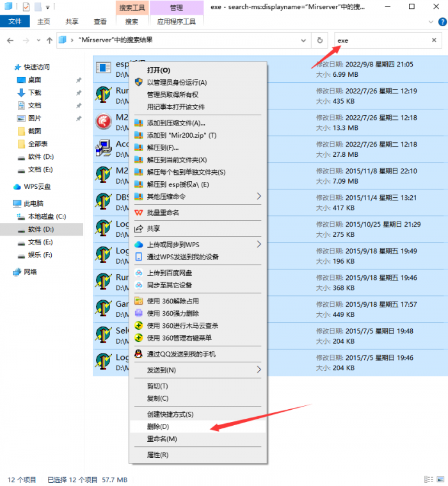This screenshot has width=448, height=486.
Task: Select 属性(R) at bottom of menu
Action: (x=157, y=455)
